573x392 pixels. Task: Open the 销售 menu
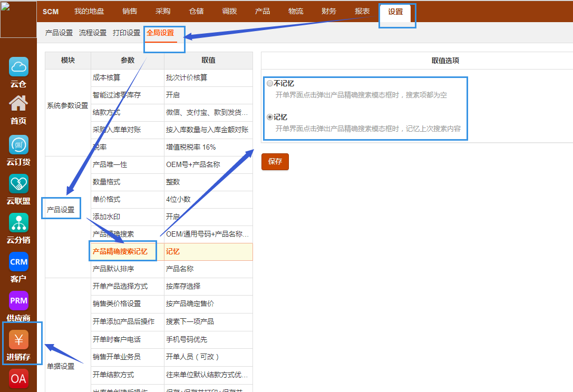tap(130, 11)
